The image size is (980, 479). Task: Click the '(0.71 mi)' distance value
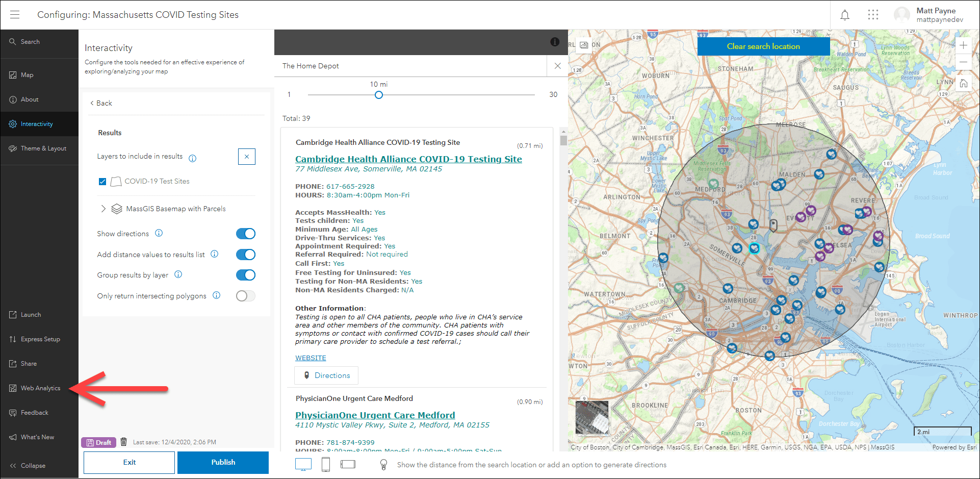click(530, 146)
